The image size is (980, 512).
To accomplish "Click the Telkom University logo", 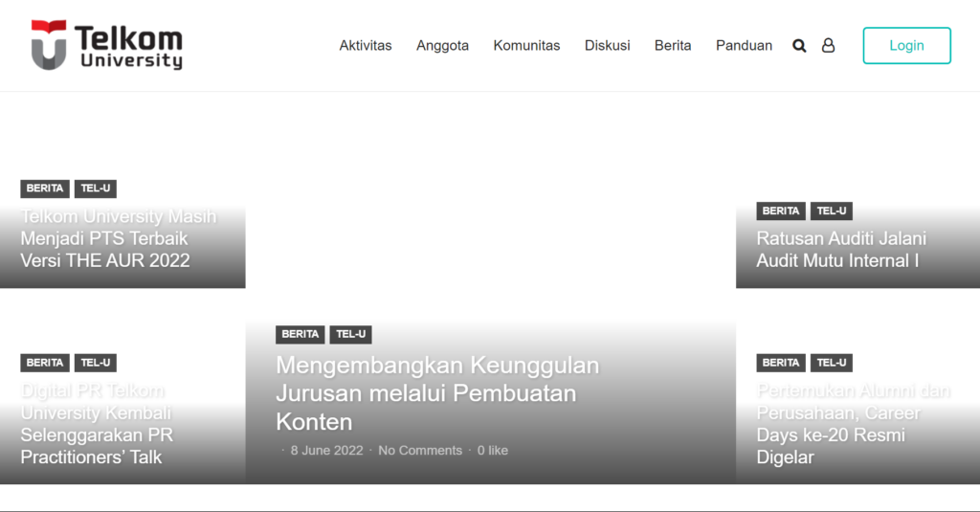I will (x=106, y=45).
